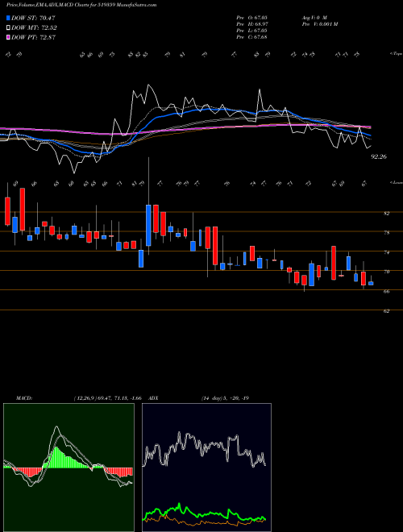Viewport: 403px width, 532px height.
Task: Click the ADX '(14 day) 5, +20, -19' values
Action: pyautogui.click(x=225, y=398)
